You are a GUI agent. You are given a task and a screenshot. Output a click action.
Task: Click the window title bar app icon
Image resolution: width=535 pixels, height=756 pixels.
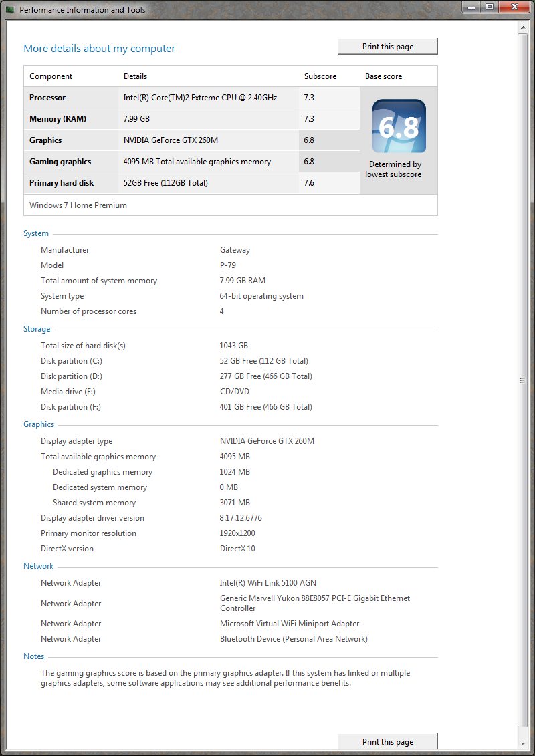(10, 9)
